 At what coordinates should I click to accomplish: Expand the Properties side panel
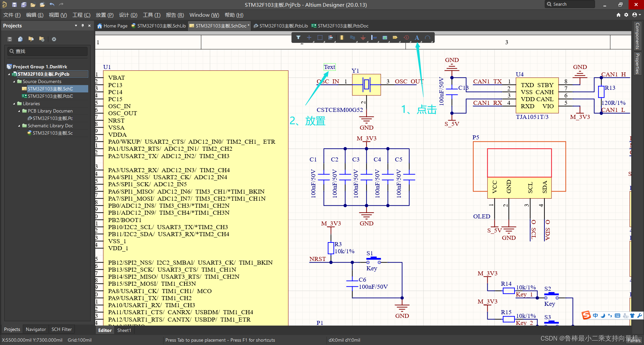(637, 64)
